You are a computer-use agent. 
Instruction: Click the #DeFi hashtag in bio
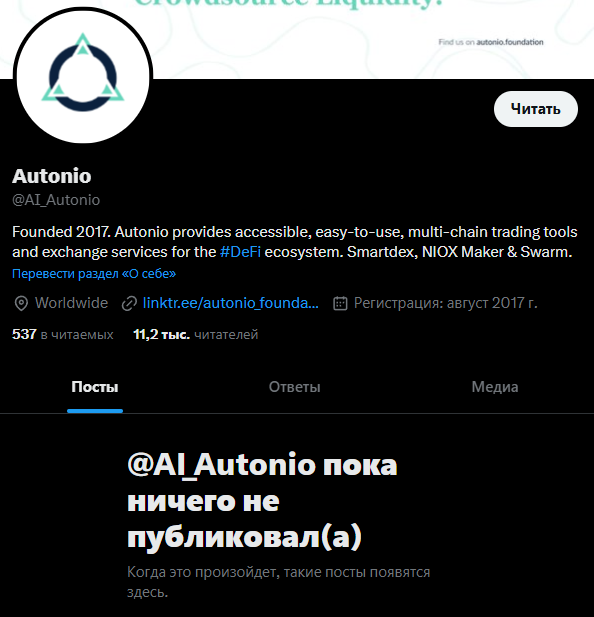240,252
